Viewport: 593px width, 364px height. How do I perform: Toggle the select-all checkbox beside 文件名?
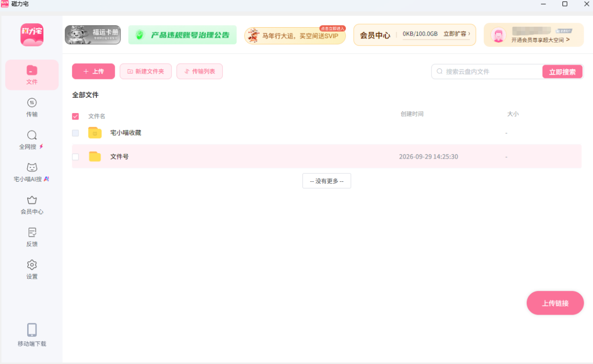(x=76, y=117)
